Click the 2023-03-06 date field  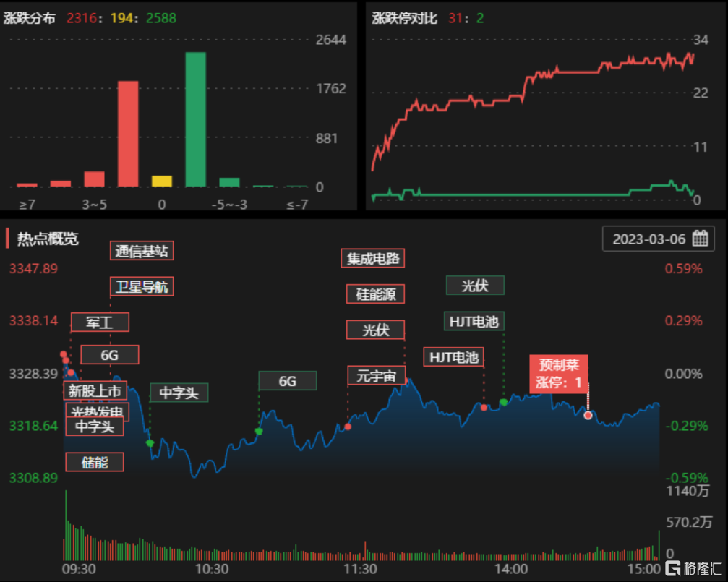coord(648,239)
